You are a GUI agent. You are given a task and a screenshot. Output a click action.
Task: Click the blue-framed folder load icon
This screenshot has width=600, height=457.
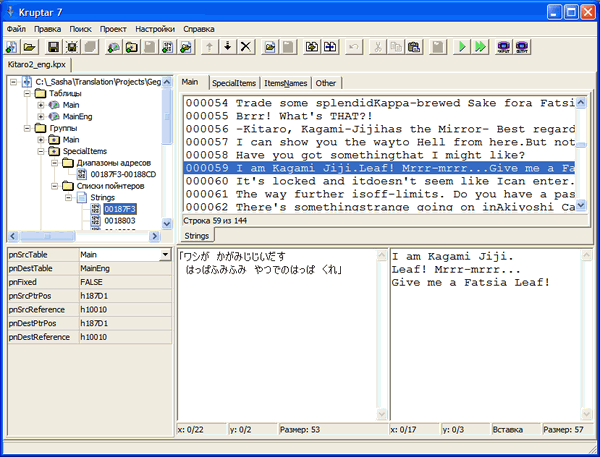pos(270,47)
